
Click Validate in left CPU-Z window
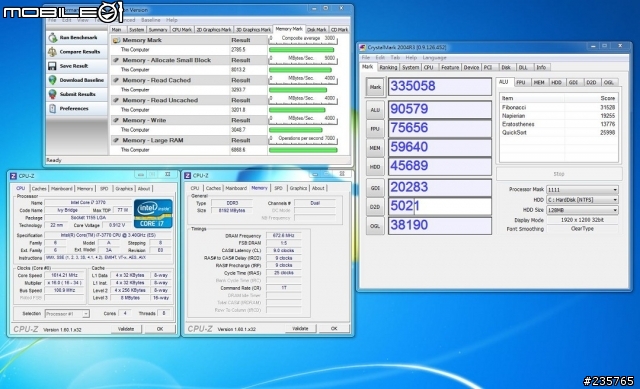click(126, 329)
